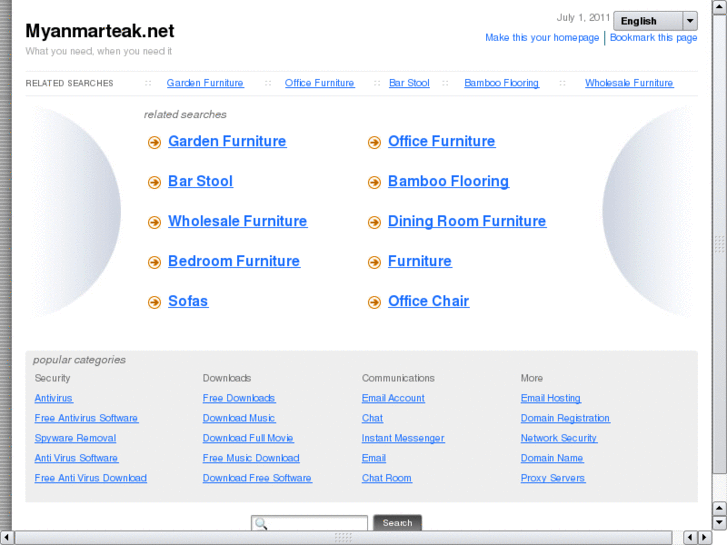
Task: Click the arrow icon beside Wholesale Furniture
Action: click(154, 223)
